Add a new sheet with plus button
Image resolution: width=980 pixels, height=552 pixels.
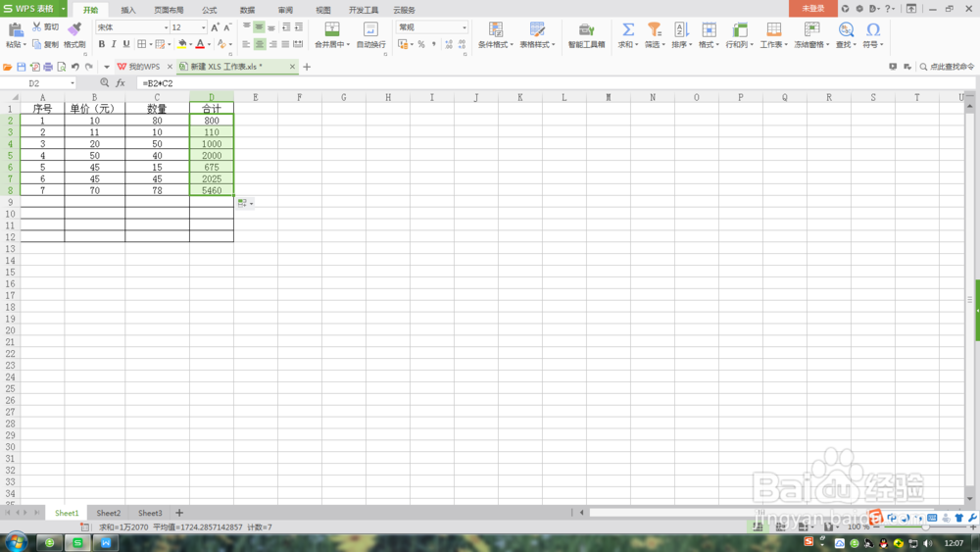pyautogui.click(x=179, y=513)
